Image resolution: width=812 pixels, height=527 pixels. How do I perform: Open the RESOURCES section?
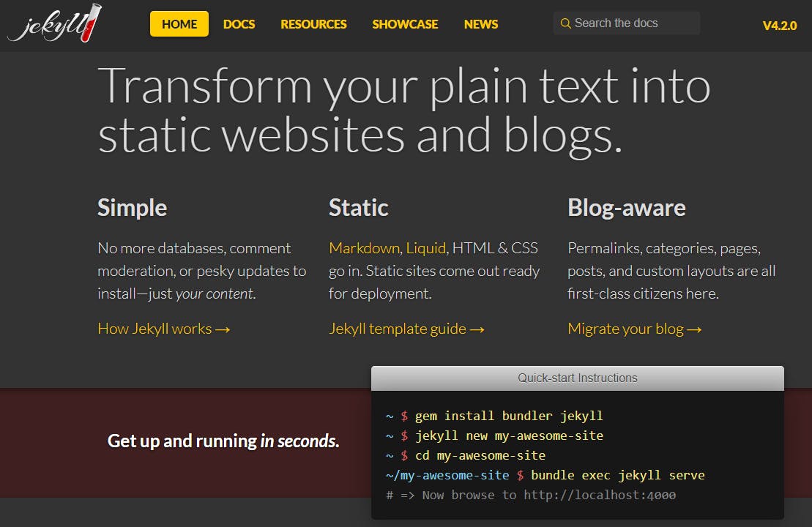point(313,23)
